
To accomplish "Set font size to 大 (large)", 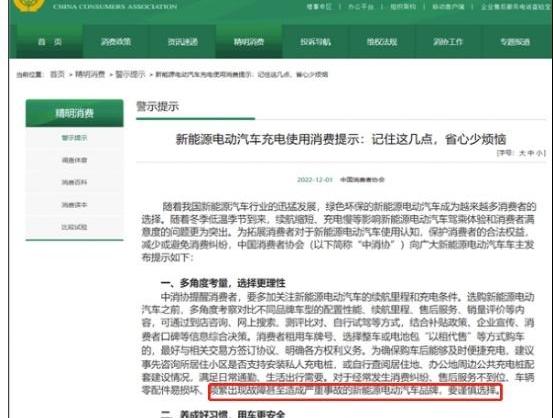I will point(522,153).
